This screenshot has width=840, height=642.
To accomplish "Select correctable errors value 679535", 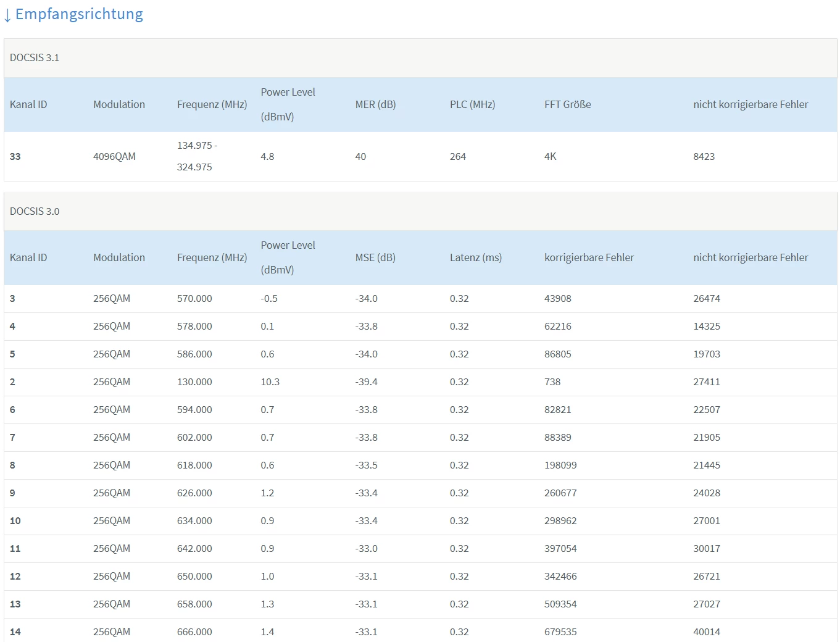I will (560, 632).
